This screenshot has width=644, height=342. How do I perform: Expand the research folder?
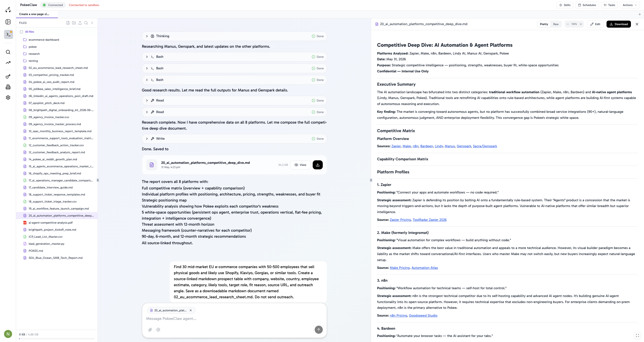[x=57, y=54]
